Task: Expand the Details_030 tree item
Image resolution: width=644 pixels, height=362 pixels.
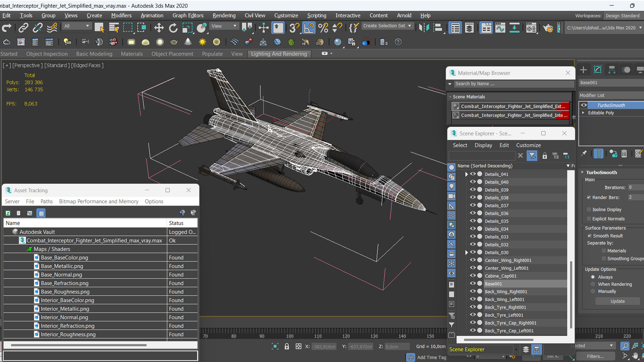Action: pos(466,253)
